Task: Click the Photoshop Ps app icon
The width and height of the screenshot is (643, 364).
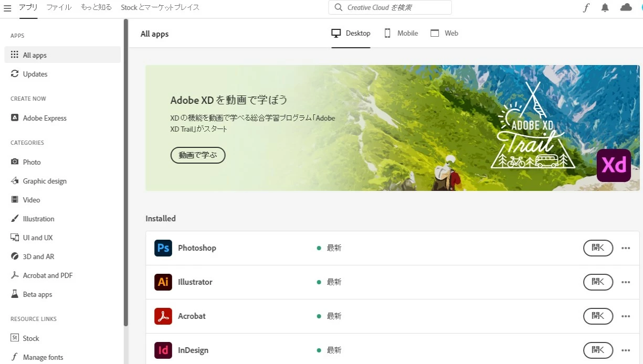Action: click(x=163, y=248)
